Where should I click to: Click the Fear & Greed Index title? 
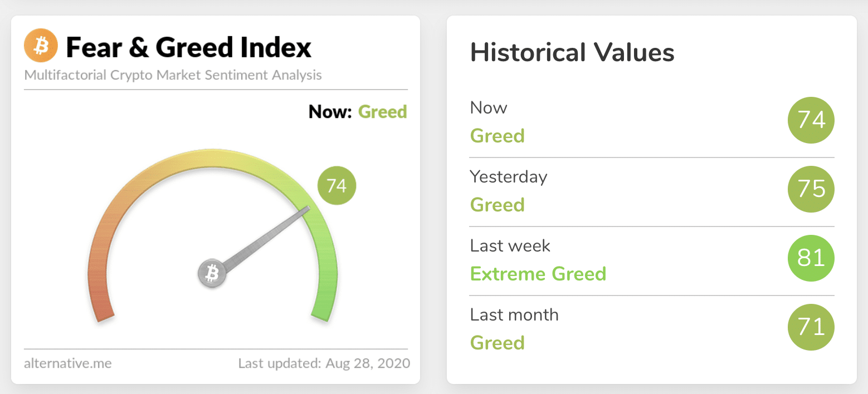(188, 47)
